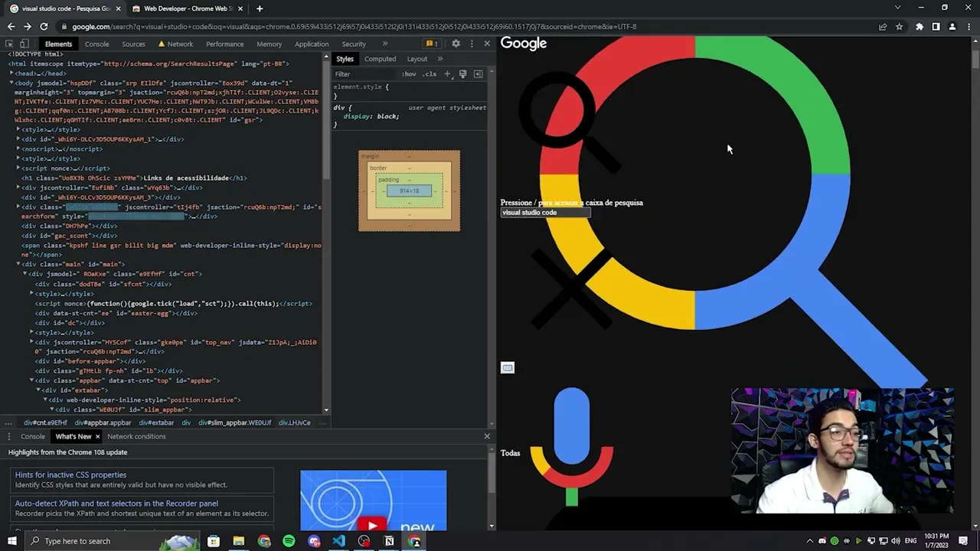Open a new browser tab

[260, 8]
